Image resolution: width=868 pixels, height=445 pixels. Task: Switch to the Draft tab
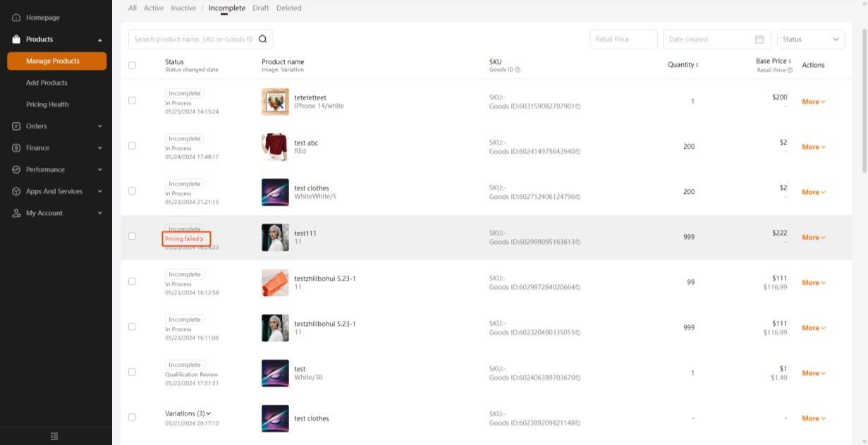point(261,8)
